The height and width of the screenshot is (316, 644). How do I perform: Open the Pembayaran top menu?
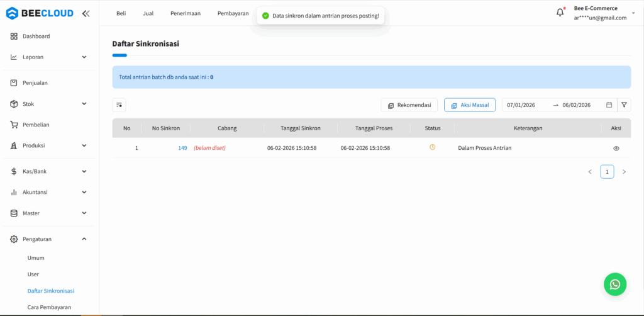[233, 13]
